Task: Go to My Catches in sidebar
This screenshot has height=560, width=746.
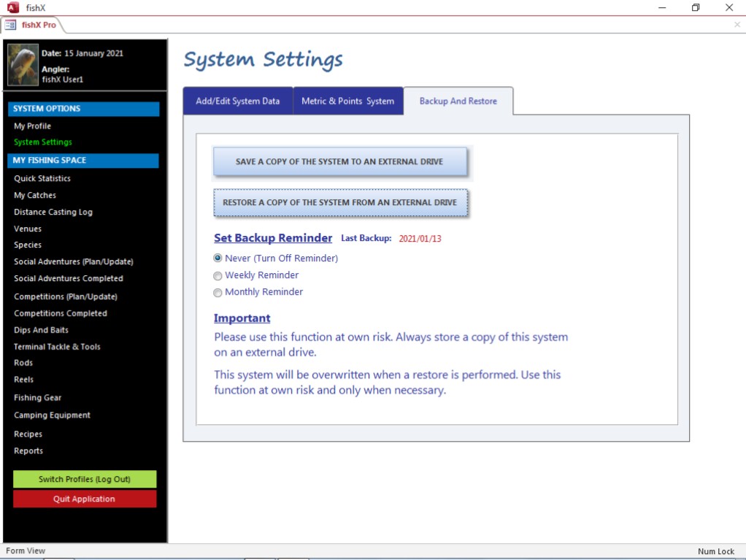Action: click(x=34, y=196)
